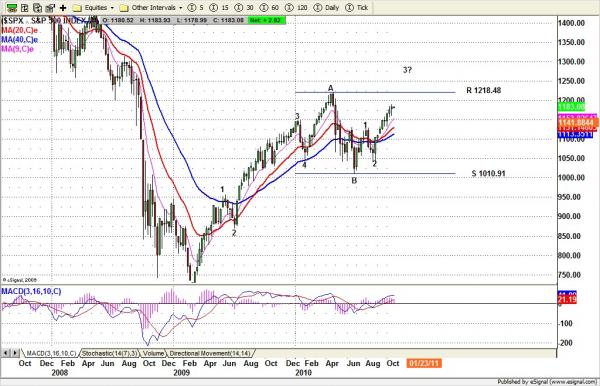Switch to the MACD(3,16,10,C) tab
Image resolution: width=600 pixels, height=386 pixels.
51,353
